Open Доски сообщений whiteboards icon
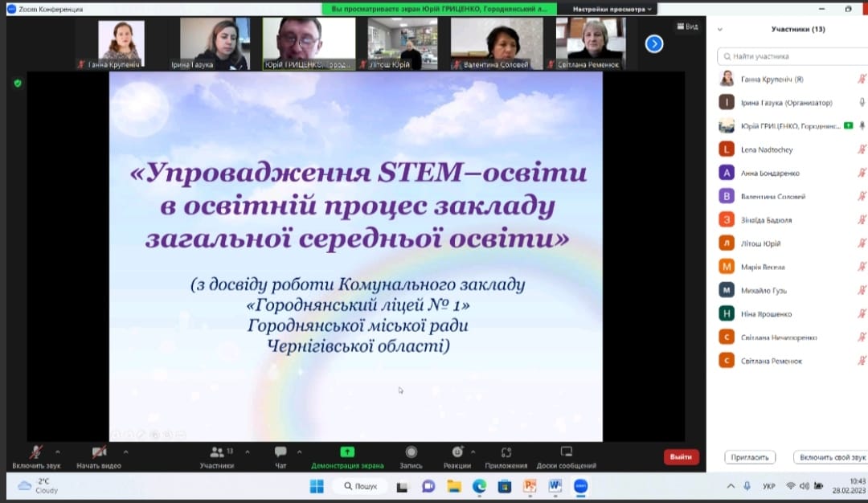 coord(567,452)
